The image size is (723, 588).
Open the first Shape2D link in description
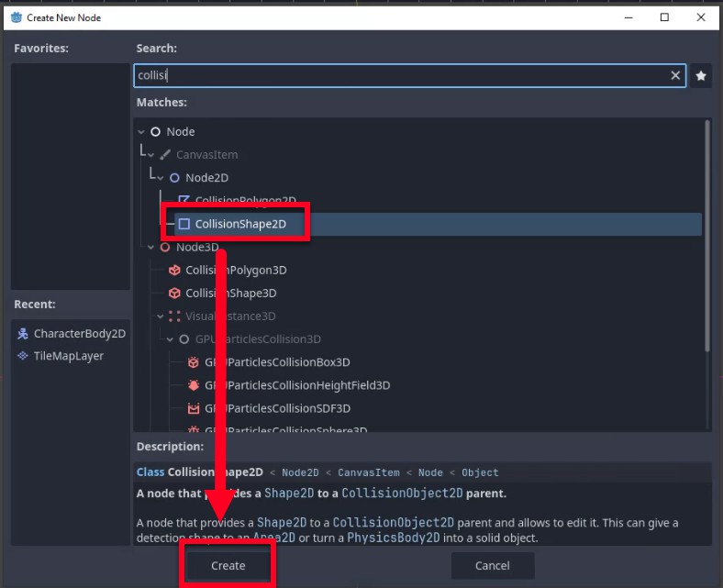[x=289, y=494]
